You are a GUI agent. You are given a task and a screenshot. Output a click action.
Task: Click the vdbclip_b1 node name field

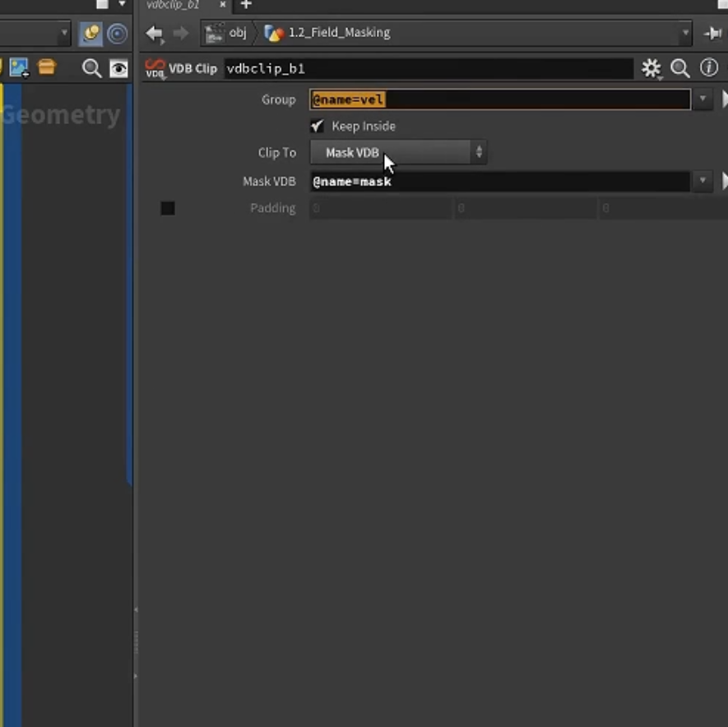point(429,69)
